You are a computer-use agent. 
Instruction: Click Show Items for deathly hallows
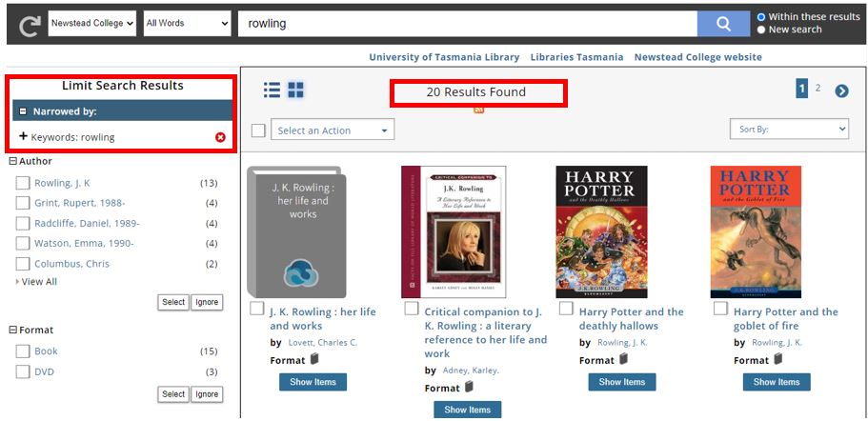coord(622,382)
